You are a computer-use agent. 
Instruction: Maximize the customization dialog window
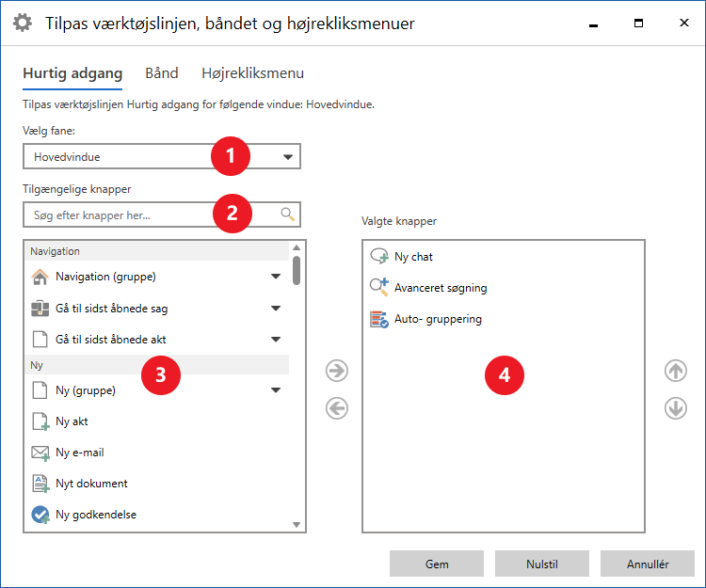pyautogui.click(x=638, y=23)
